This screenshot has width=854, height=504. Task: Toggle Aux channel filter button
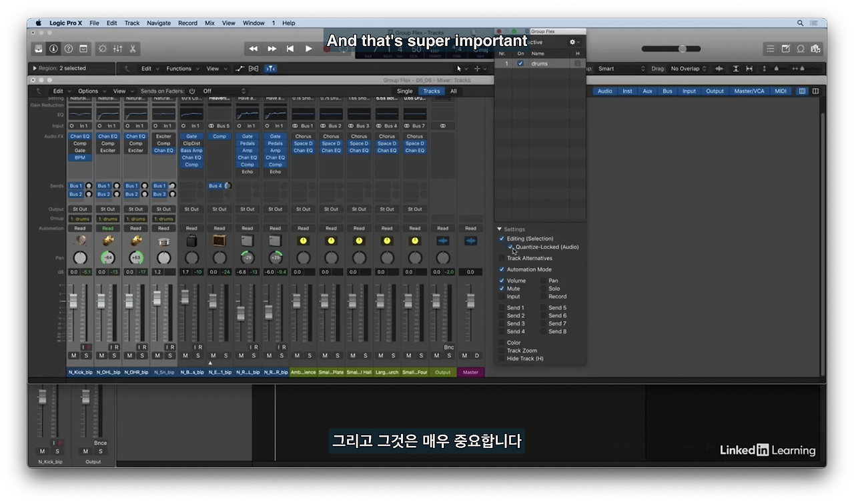pyautogui.click(x=647, y=91)
